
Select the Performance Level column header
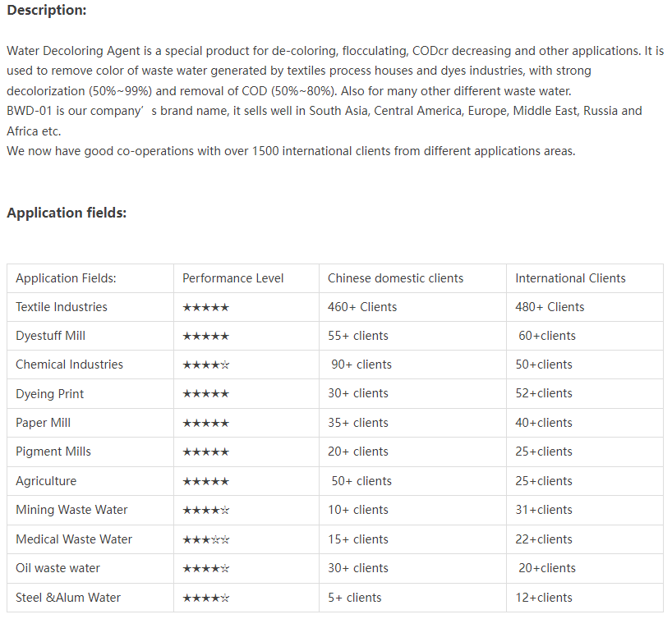point(232,278)
